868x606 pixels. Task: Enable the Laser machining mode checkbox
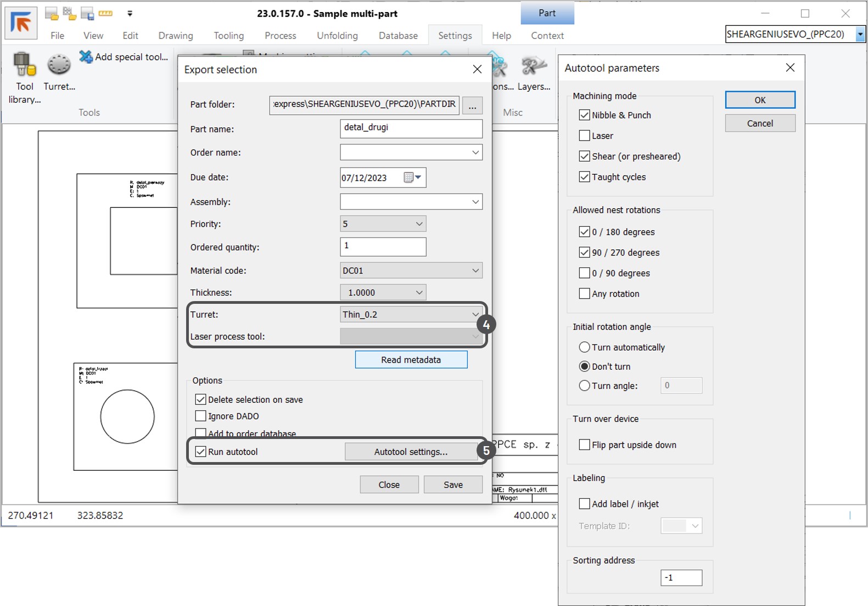tap(584, 136)
